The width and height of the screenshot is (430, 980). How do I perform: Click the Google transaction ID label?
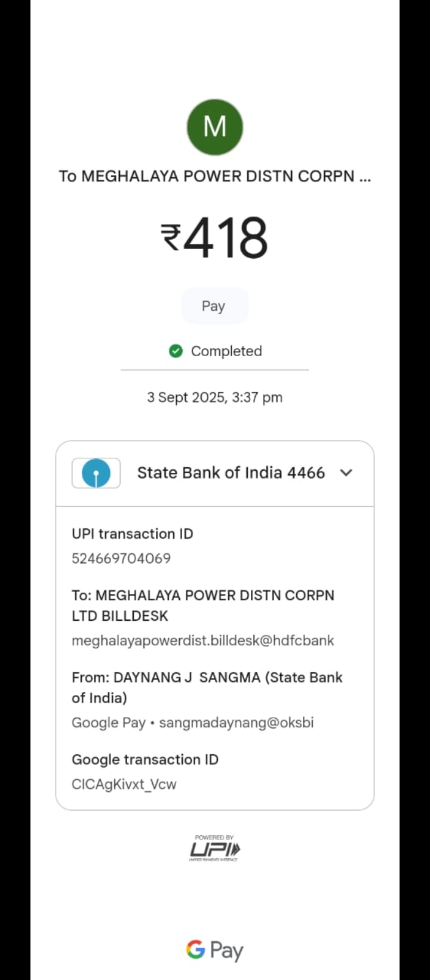point(145,759)
